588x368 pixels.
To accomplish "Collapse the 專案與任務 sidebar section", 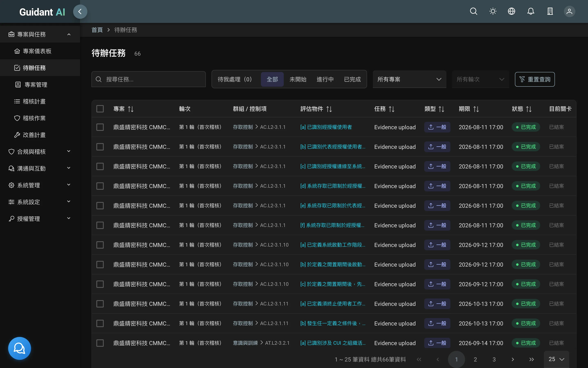I will point(40,34).
